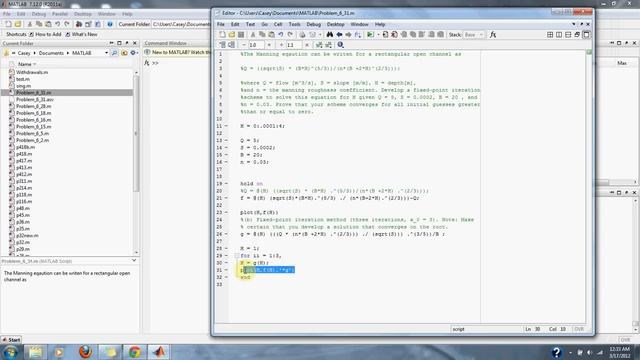
Task: Click Documents in folder breadcrumb
Action: pos(51,53)
